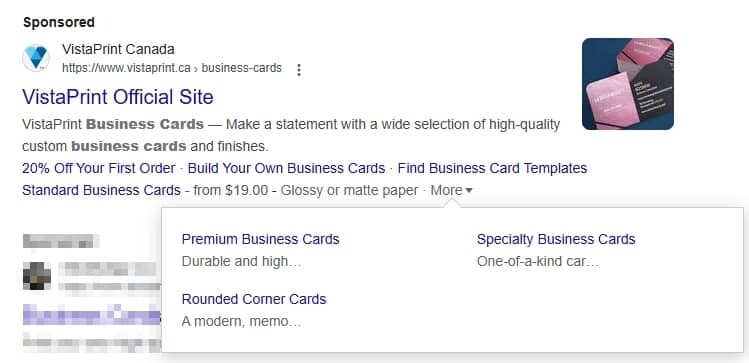Click the VistaPrint blue diamond favicon
Viewport: 749px width, 363px height.
pyautogui.click(x=36, y=58)
